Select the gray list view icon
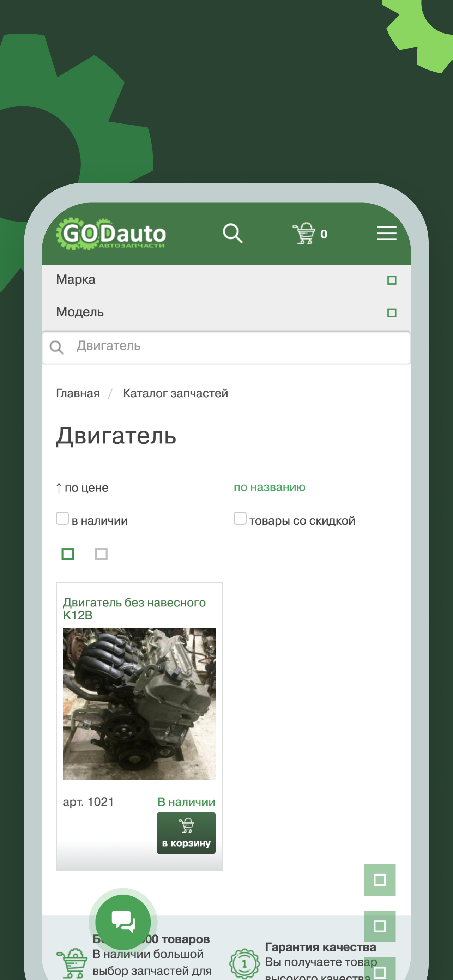 pyautogui.click(x=101, y=554)
